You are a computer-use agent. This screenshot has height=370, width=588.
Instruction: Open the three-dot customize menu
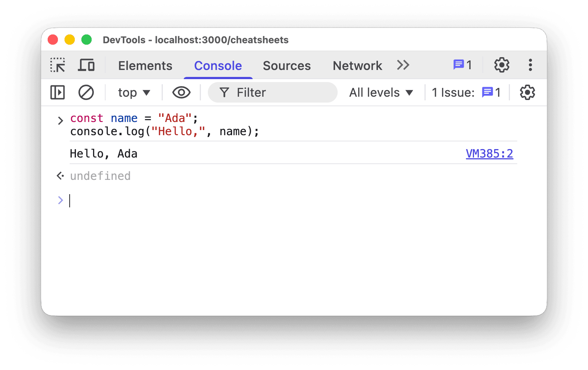point(530,65)
